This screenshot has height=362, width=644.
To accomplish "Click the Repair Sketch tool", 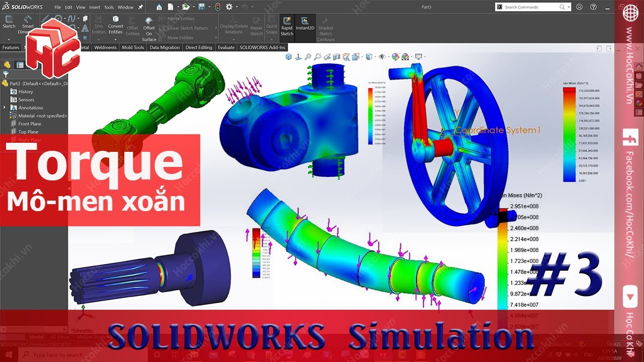I will click(257, 25).
